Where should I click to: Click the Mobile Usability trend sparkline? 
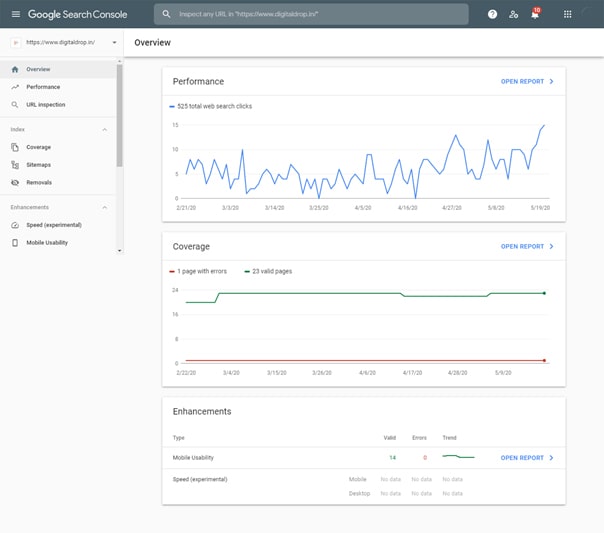click(x=458, y=457)
